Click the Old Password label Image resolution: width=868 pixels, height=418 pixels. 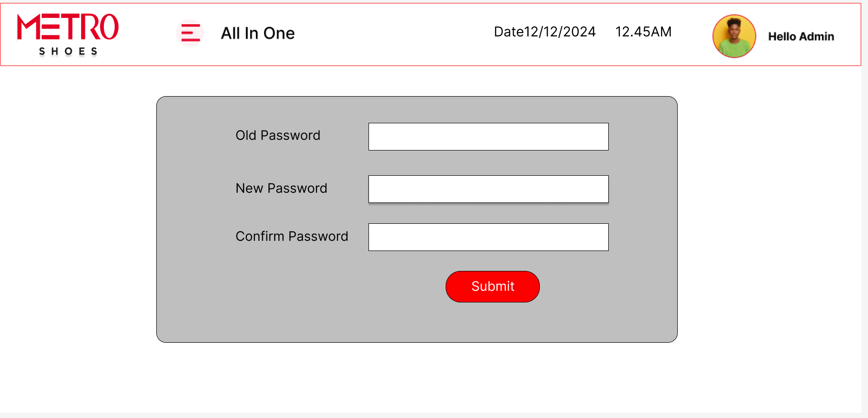(278, 135)
